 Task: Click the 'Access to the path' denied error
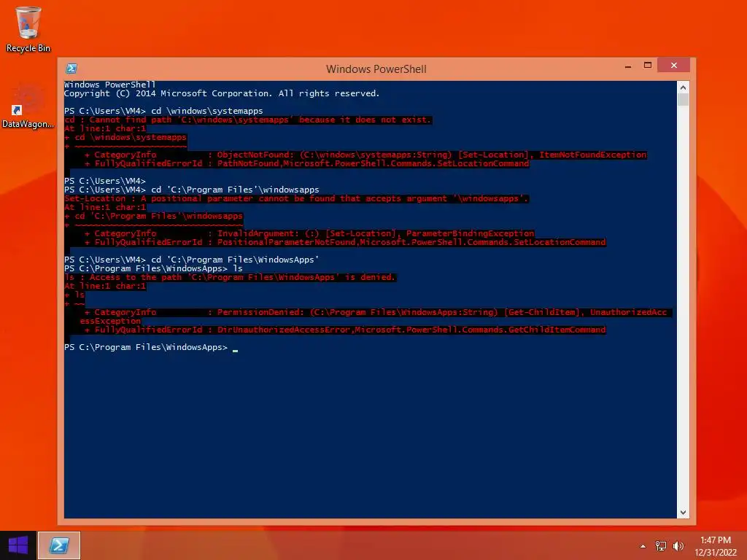coord(230,277)
